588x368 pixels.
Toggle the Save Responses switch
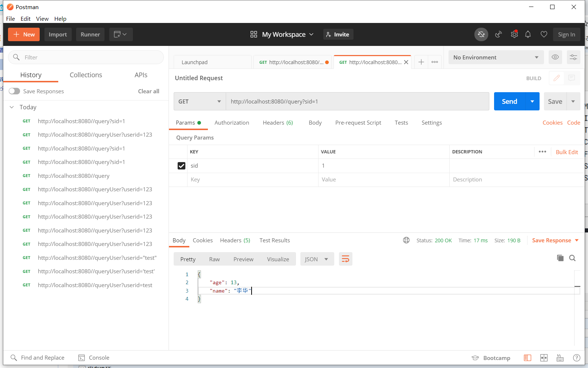coord(15,91)
